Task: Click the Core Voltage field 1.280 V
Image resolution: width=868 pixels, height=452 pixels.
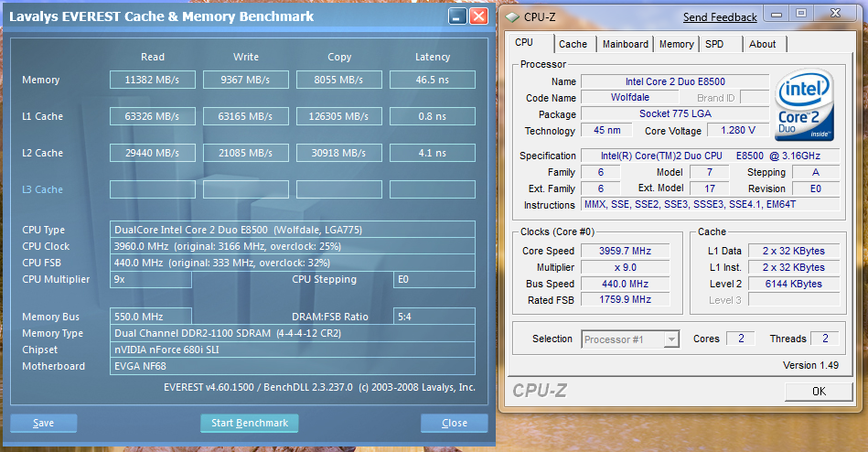Action: point(738,130)
